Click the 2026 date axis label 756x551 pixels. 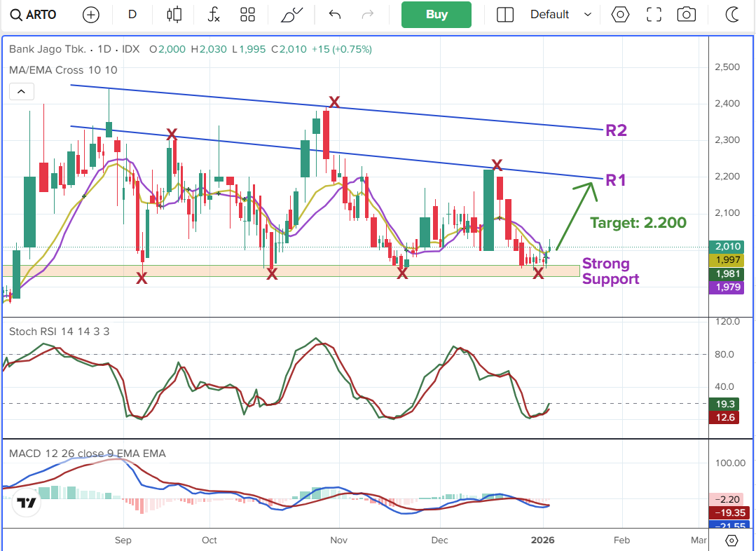[542, 540]
